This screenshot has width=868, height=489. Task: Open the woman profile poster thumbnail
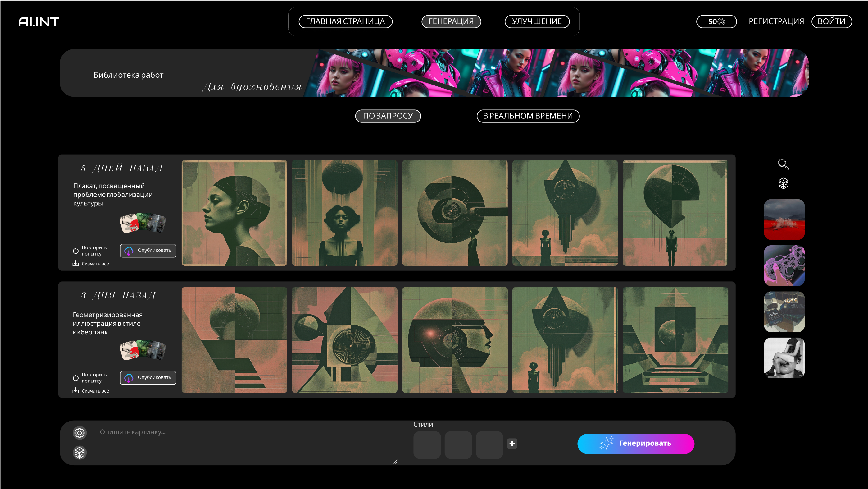(234, 213)
